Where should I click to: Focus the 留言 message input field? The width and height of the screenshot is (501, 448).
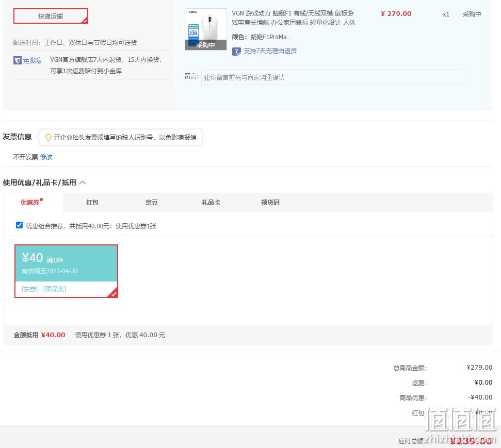point(333,77)
